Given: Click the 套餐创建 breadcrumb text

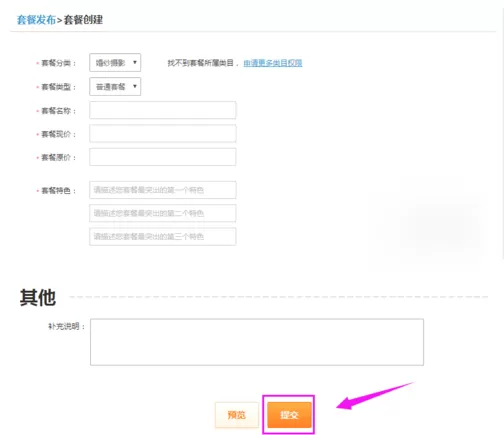Looking at the screenshot, I should point(83,20).
